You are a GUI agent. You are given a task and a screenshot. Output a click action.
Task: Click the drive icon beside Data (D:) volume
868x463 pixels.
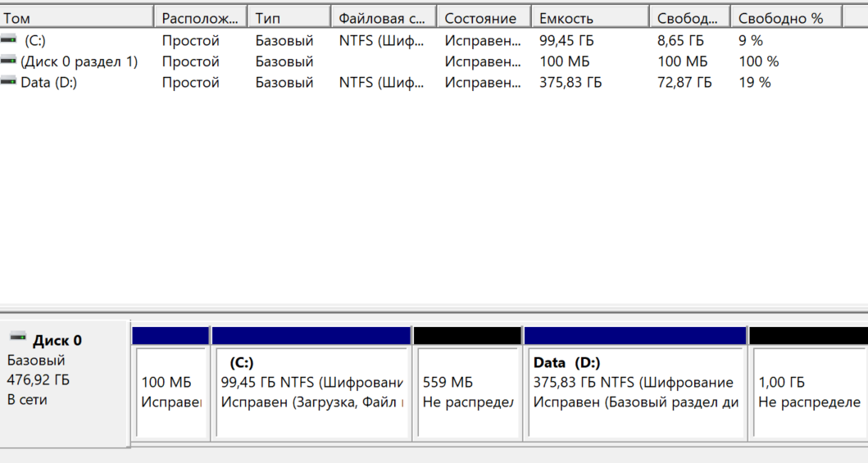click(8, 82)
